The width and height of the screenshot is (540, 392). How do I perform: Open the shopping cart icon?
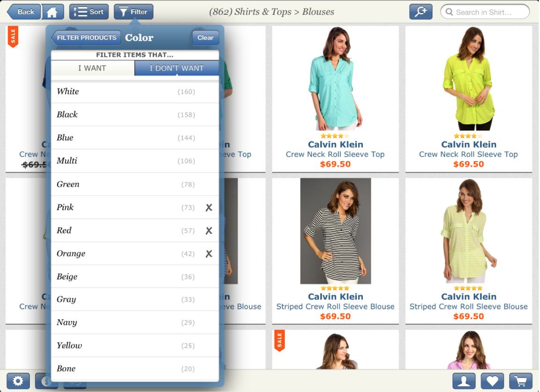521,381
